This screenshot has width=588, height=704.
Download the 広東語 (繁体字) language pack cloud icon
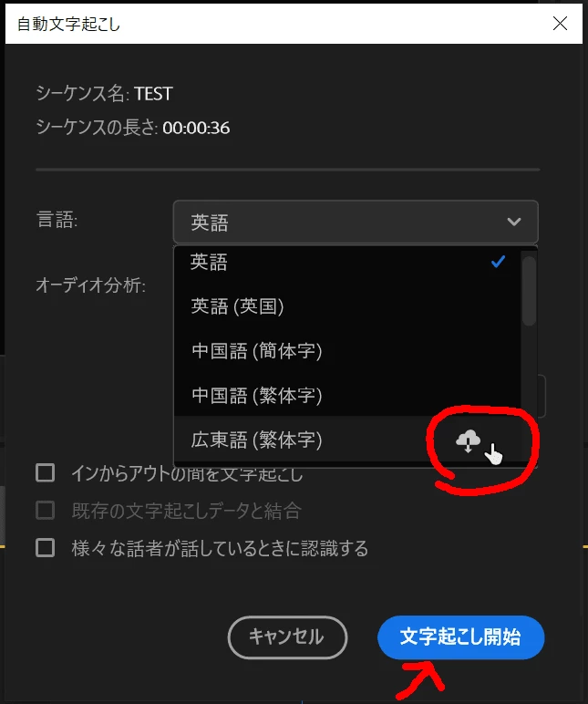(468, 440)
